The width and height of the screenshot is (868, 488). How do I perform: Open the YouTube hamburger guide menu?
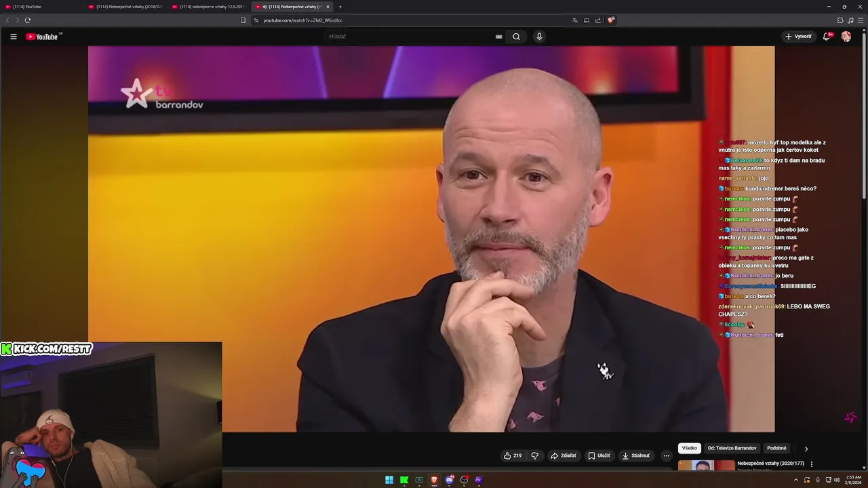[x=13, y=37]
